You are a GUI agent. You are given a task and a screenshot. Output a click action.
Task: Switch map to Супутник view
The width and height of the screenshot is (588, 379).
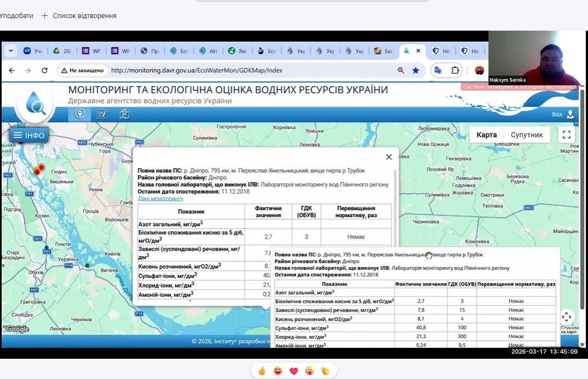click(x=527, y=135)
